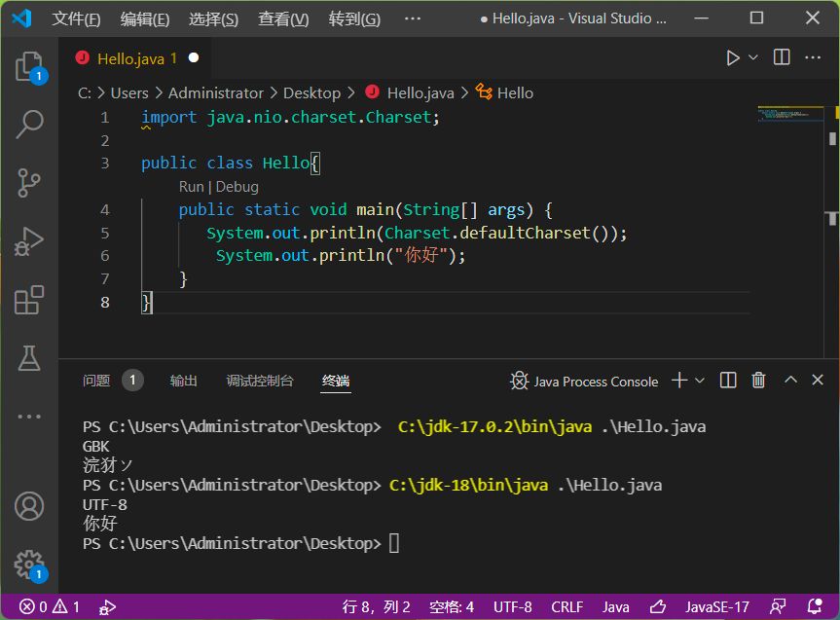
Task: Create a new terminal with plus
Action: (679, 381)
